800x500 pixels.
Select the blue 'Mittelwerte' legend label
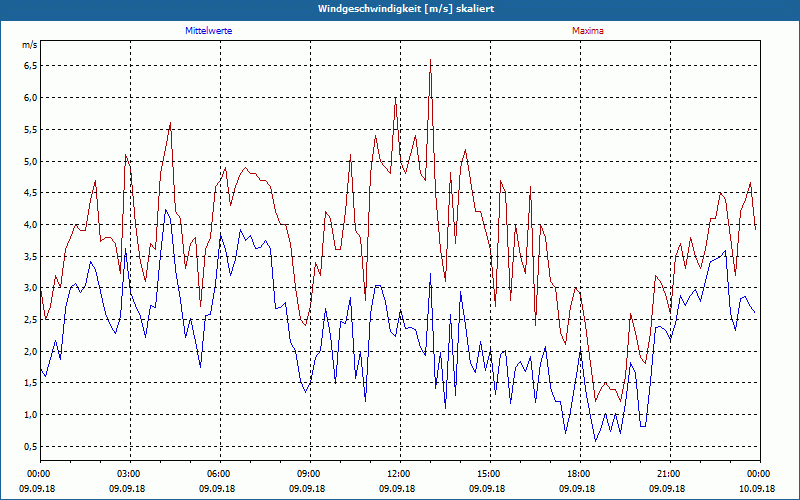(x=209, y=31)
